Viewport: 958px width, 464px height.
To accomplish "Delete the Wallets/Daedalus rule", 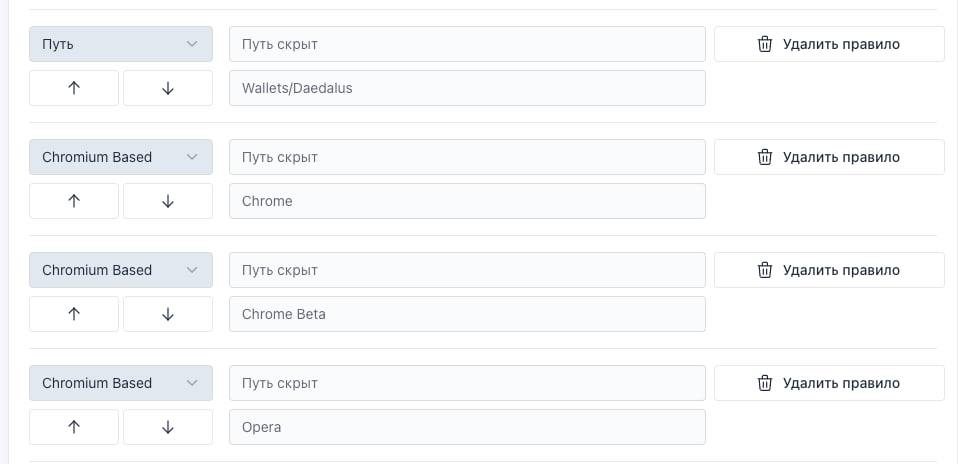I will [x=829, y=44].
